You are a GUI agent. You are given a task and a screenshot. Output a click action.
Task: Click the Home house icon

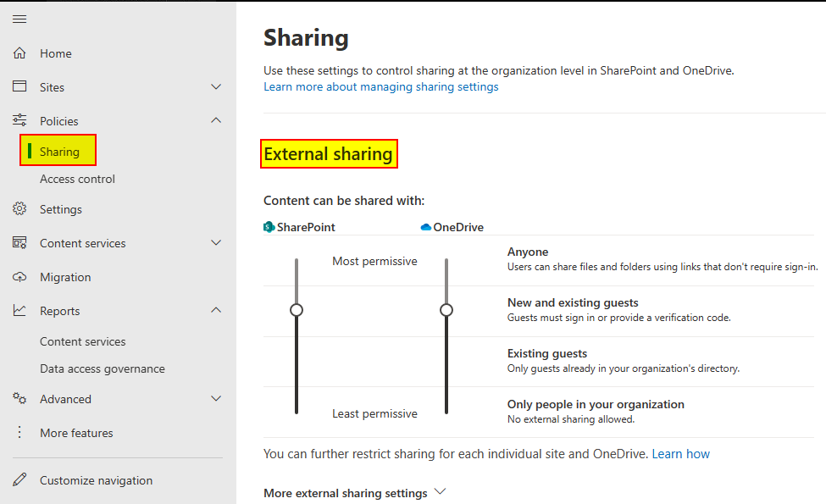(x=19, y=53)
